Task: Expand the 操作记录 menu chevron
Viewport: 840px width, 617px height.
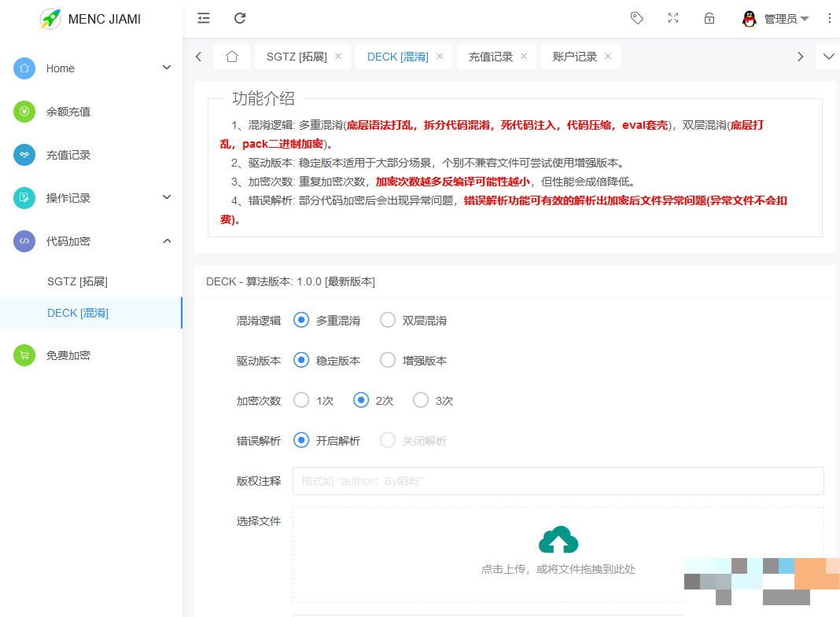Action: (x=167, y=197)
